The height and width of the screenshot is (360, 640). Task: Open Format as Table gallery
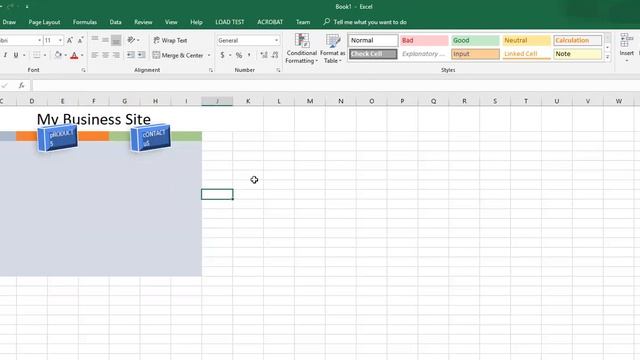tap(333, 48)
